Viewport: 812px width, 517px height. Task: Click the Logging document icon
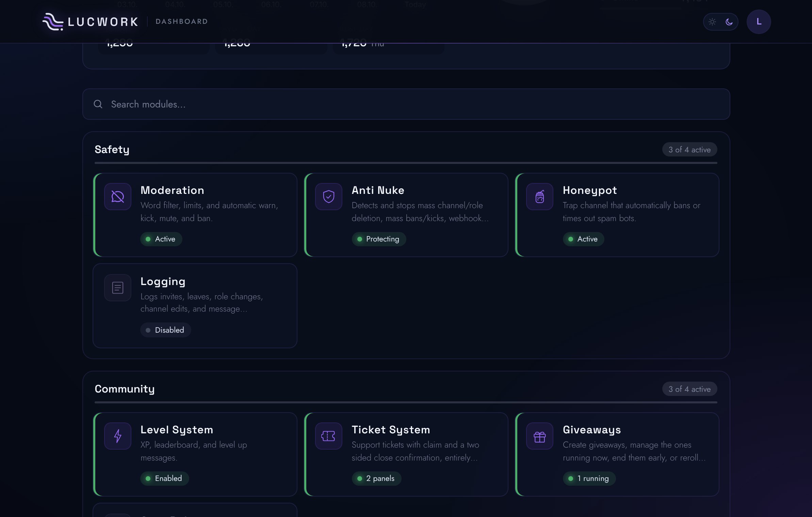(118, 288)
